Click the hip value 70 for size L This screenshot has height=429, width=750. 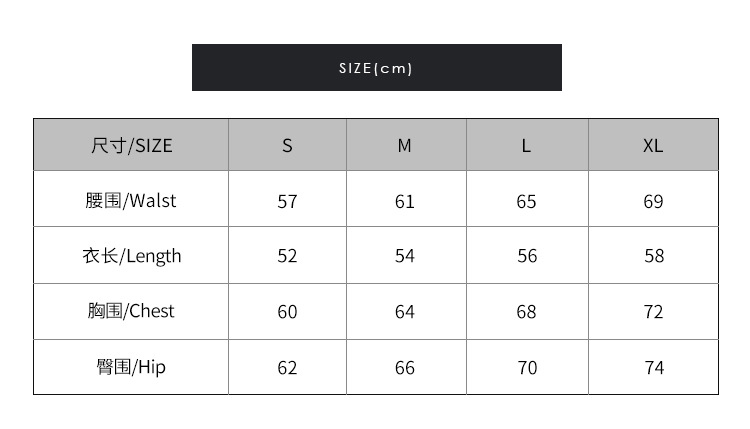526,368
